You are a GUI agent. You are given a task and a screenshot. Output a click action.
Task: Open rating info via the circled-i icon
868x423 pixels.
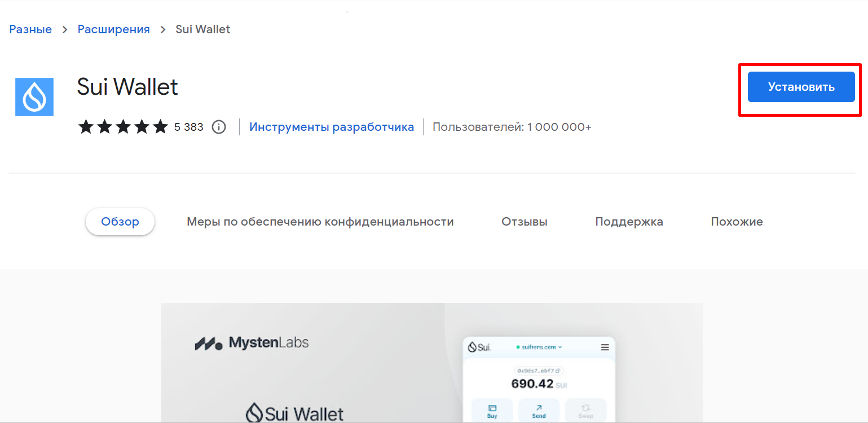pyautogui.click(x=219, y=126)
